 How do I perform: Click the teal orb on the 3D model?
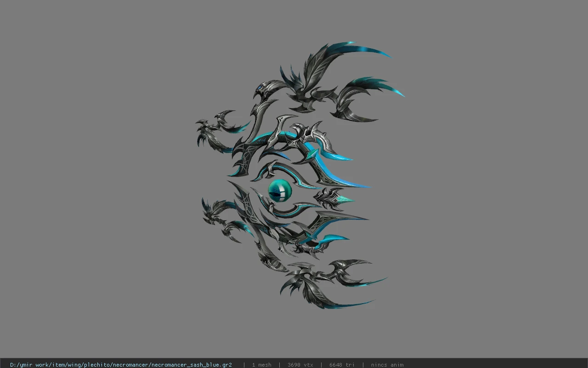(280, 190)
